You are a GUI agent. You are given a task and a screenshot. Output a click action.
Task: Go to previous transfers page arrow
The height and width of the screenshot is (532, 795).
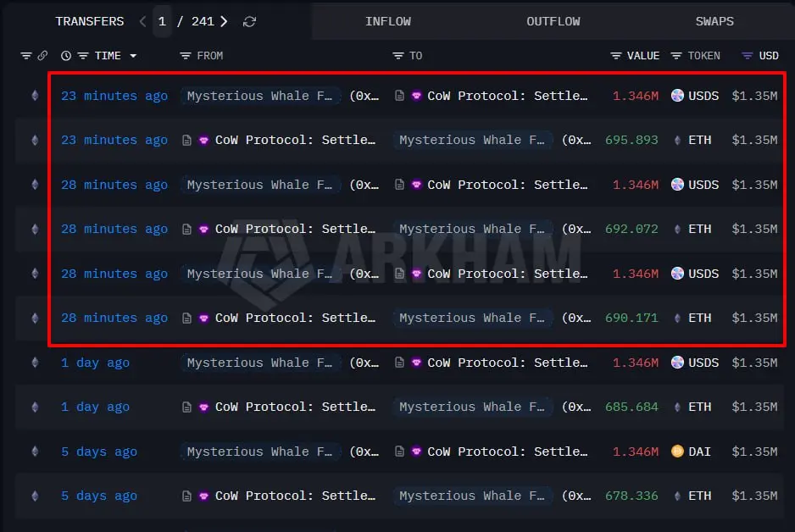143,21
